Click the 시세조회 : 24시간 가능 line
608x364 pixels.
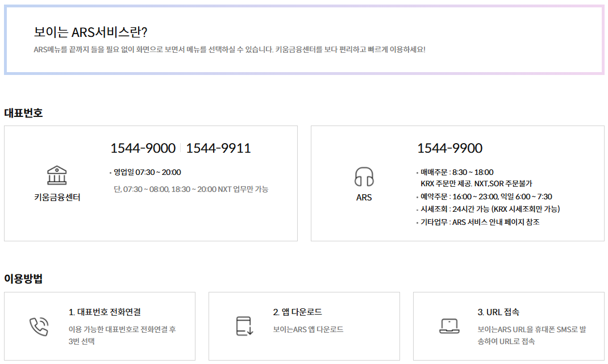490,210
